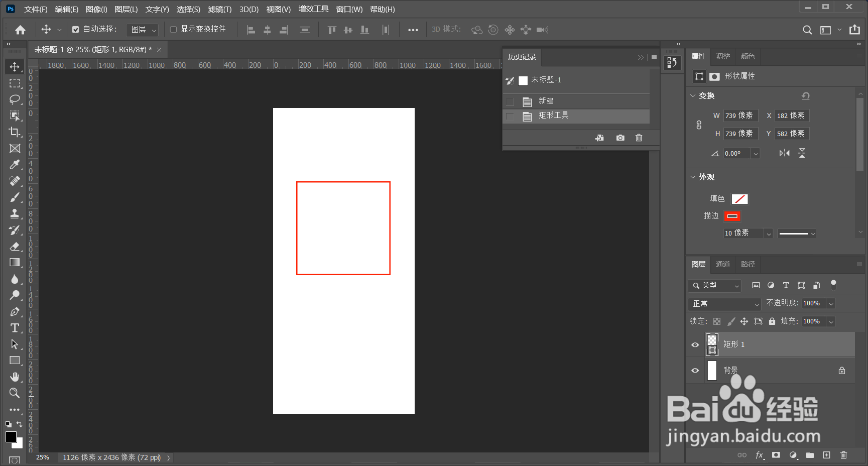The width and height of the screenshot is (868, 466).
Task: Toggle lock all on the layer
Action: (772, 321)
